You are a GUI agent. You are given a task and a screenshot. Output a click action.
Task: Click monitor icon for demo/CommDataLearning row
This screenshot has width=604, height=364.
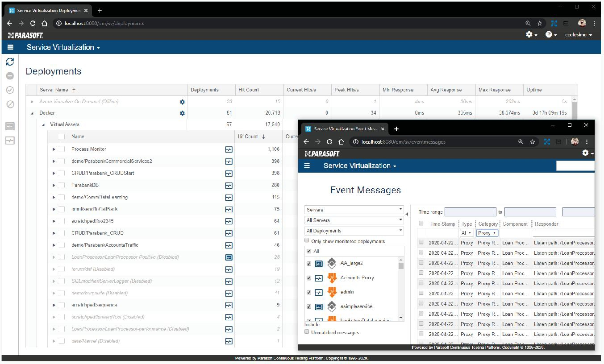tap(229, 197)
